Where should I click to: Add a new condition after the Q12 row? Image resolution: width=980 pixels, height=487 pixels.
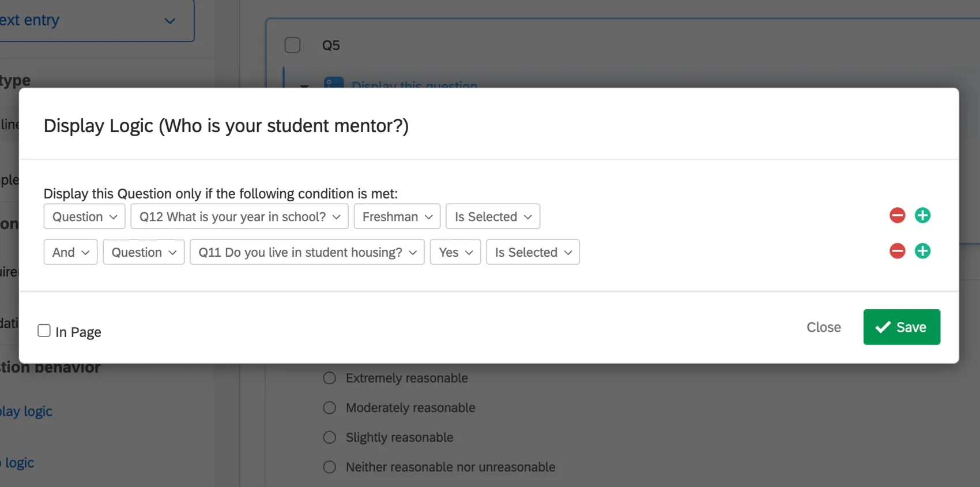pos(922,215)
